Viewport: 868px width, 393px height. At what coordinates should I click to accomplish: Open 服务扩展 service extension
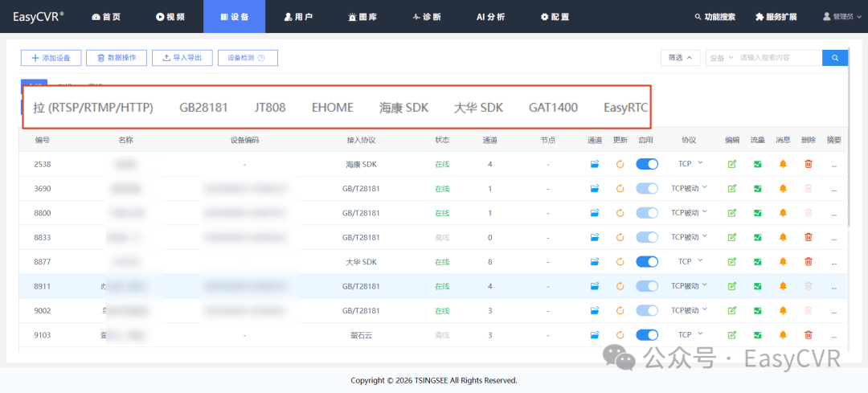pos(776,17)
